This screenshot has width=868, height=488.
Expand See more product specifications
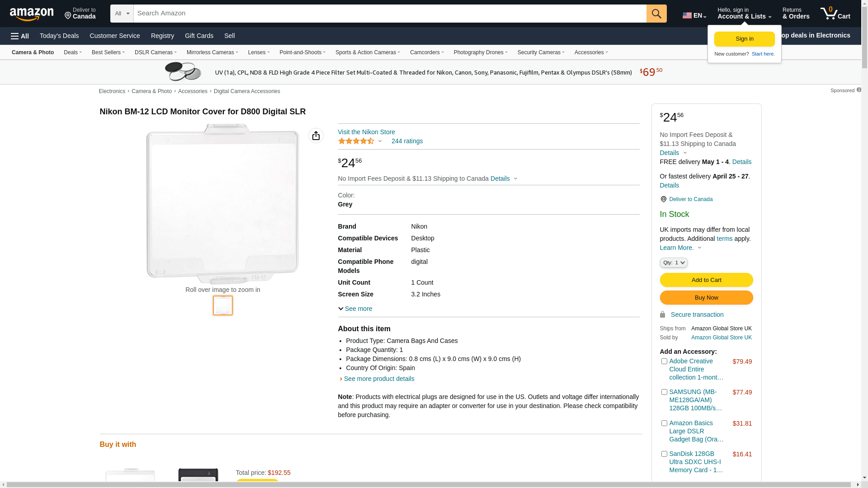point(355,309)
